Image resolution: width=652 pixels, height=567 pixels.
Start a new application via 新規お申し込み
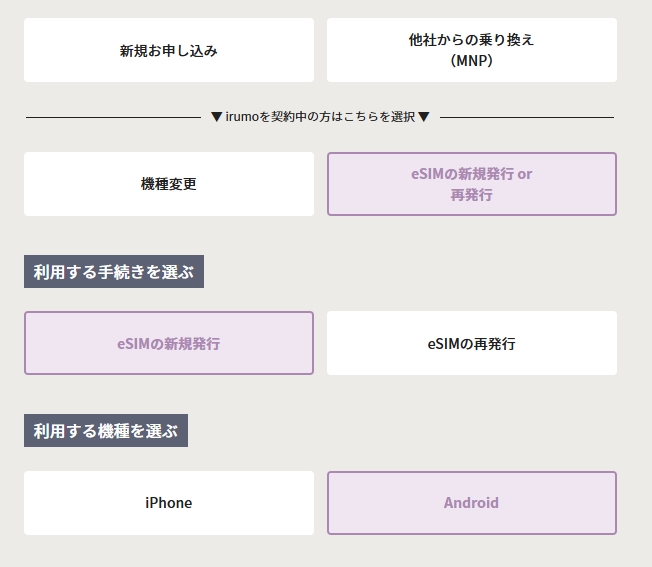tap(169, 50)
